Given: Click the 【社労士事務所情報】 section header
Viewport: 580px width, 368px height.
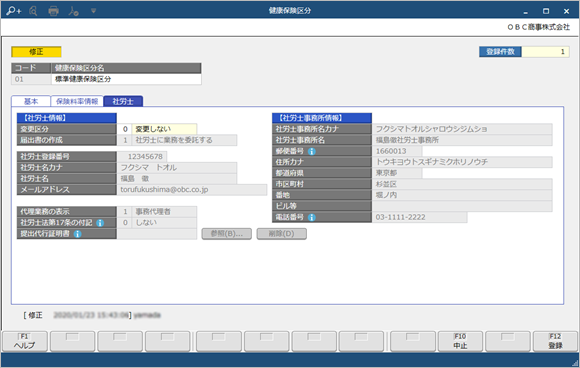Looking at the screenshot, I should (322, 118).
